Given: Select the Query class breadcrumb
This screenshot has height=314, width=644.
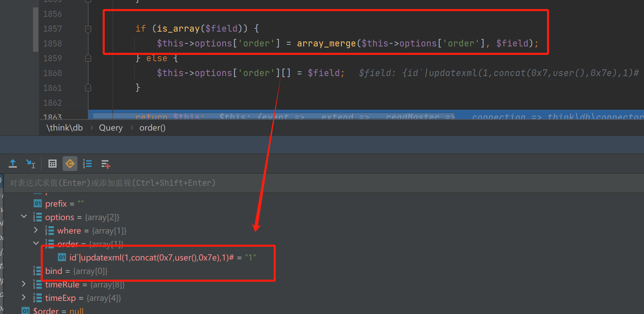Looking at the screenshot, I should pyautogui.click(x=111, y=128).
